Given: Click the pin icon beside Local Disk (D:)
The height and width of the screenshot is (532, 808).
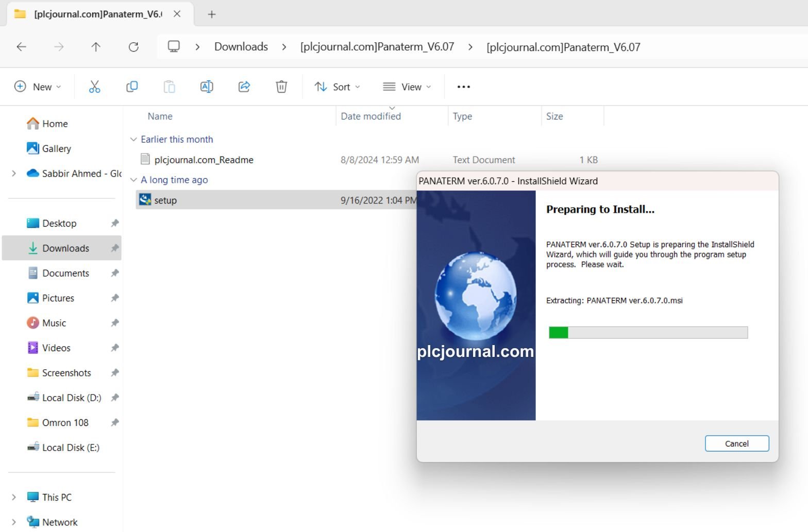Looking at the screenshot, I should pos(114,398).
